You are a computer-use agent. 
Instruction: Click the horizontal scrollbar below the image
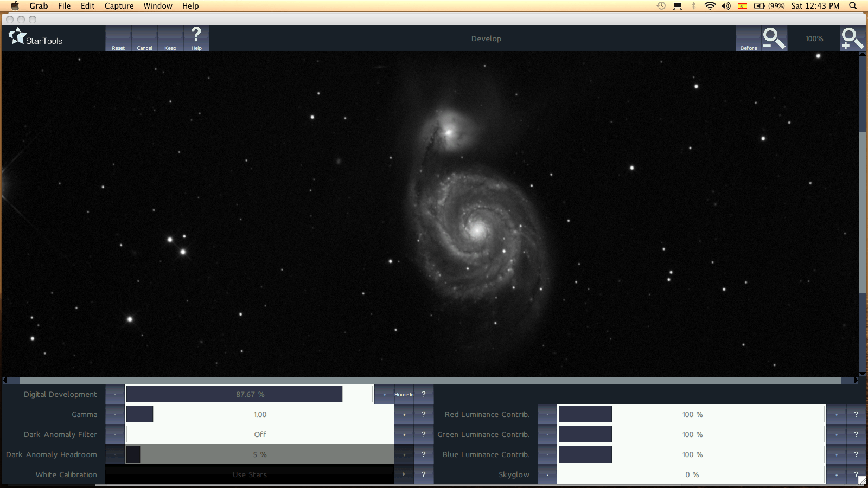pyautogui.click(x=430, y=380)
